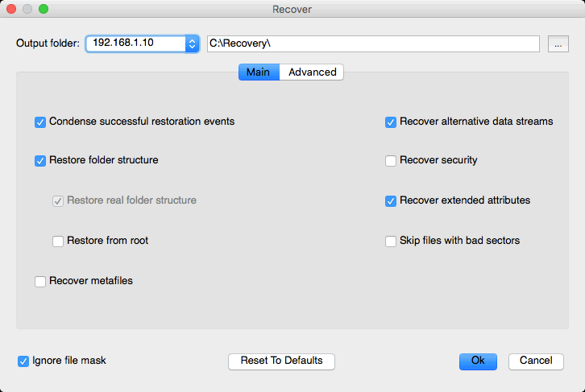Open the output folder host dropdown
The height and width of the screenshot is (392, 585).
(143, 43)
